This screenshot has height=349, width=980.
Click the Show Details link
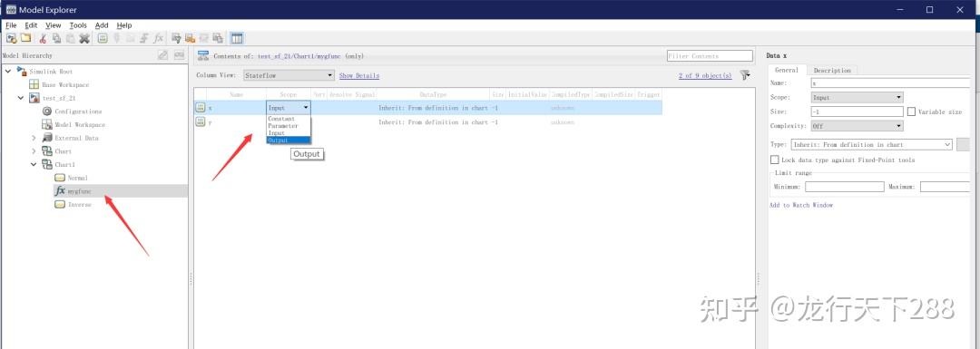[x=358, y=75]
